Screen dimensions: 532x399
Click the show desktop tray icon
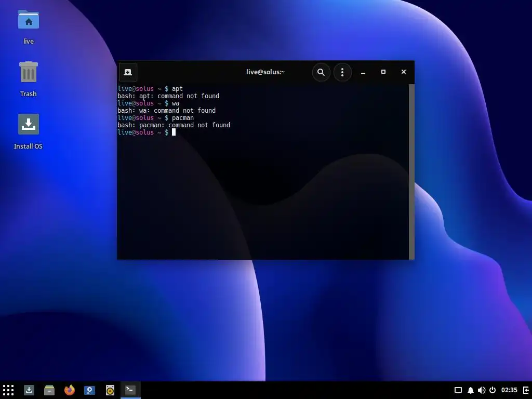458,390
